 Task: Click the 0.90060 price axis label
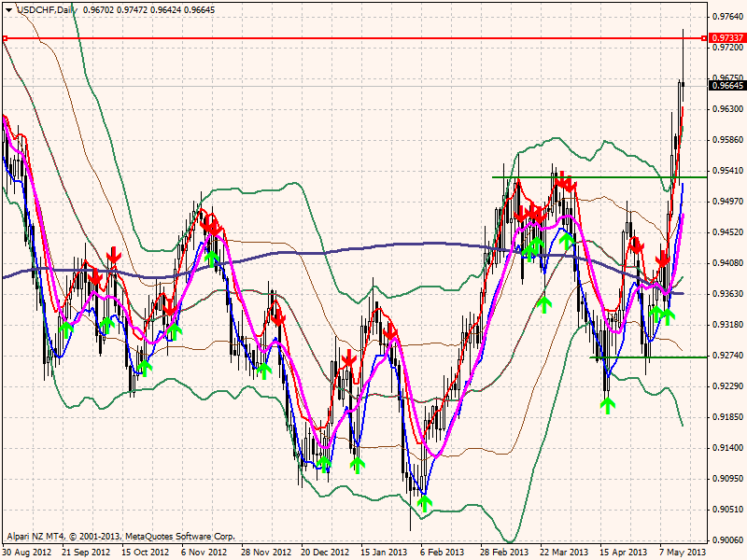click(727, 540)
